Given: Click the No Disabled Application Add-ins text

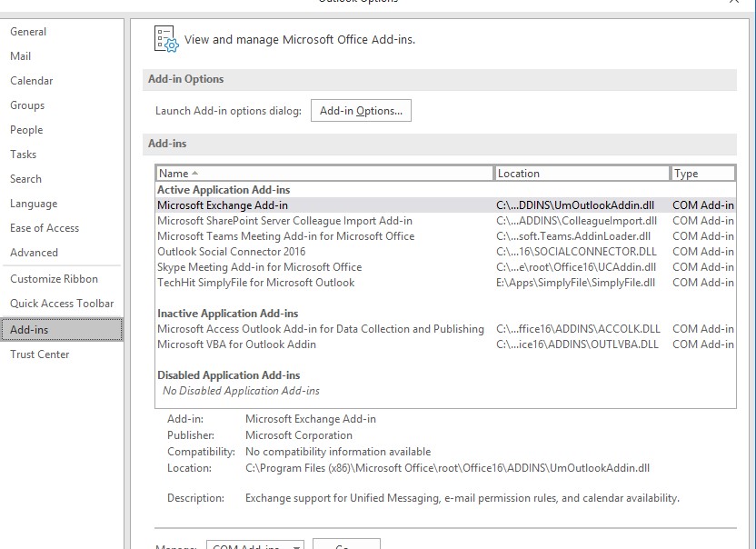Looking at the screenshot, I should tap(241, 391).
